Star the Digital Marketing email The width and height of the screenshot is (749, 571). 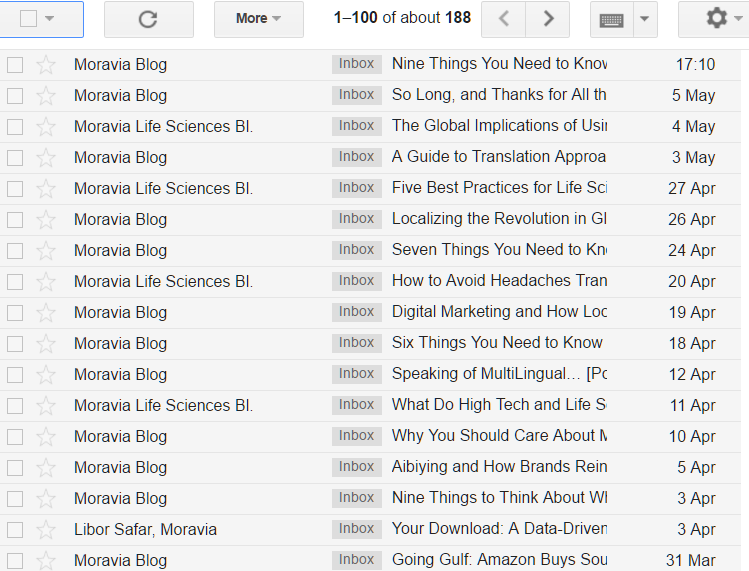[x=46, y=312]
